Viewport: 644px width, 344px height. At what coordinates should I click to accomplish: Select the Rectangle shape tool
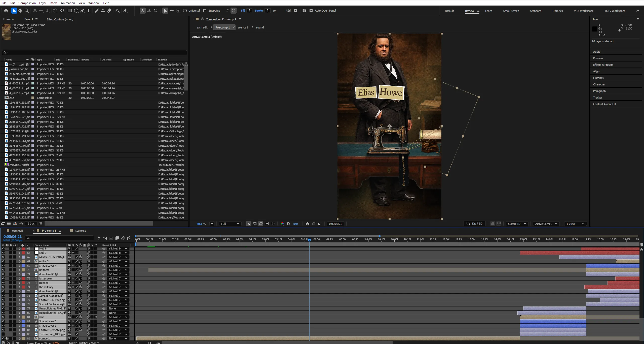pos(70,11)
